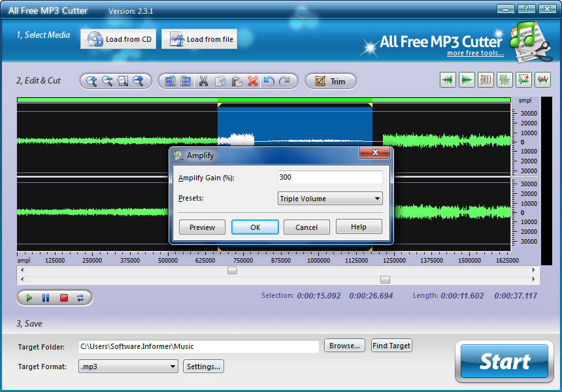Image resolution: width=562 pixels, height=392 pixels.
Task: Zoom out of the waveform
Action: click(107, 80)
